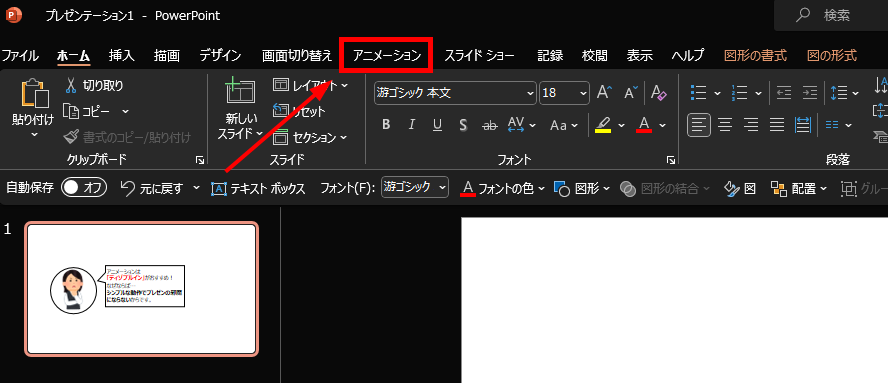Open the 校閲 tab

pyautogui.click(x=595, y=56)
